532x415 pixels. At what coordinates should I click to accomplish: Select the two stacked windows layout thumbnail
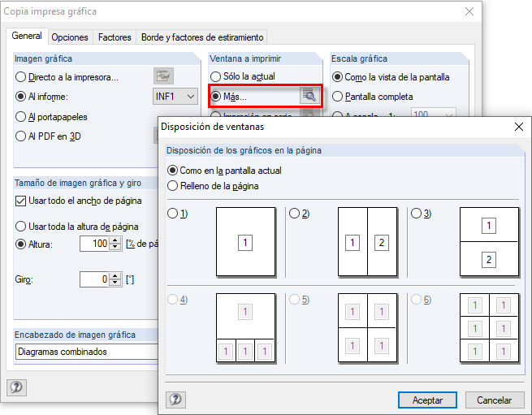(488, 242)
